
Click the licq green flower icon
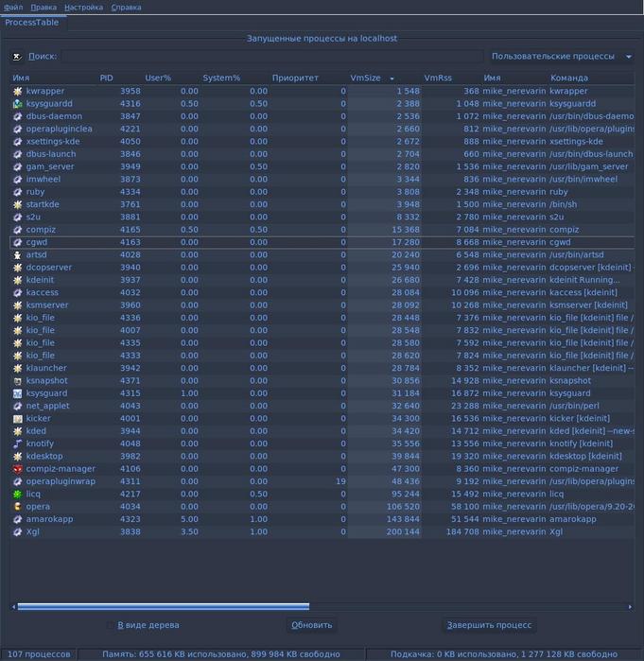pos(17,494)
